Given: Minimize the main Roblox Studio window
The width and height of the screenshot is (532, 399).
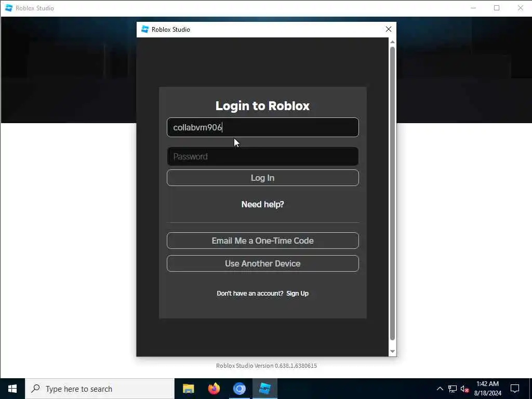Looking at the screenshot, I should click(473, 8).
